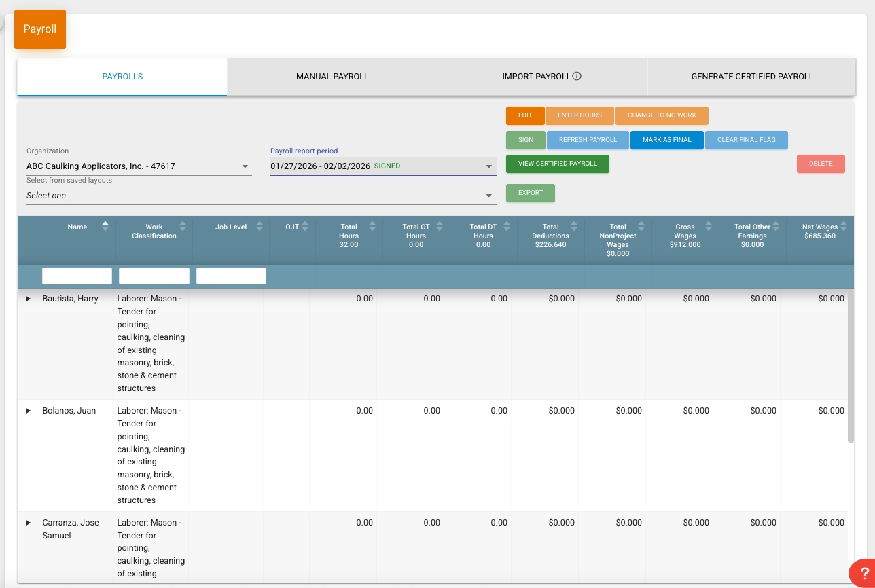Open the red help question mark

pos(863,572)
